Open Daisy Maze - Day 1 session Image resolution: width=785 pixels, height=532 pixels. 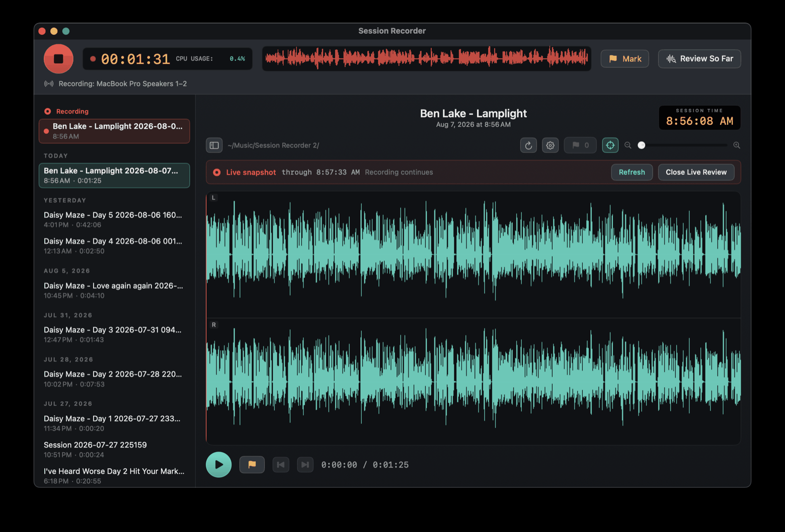(114, 423)
